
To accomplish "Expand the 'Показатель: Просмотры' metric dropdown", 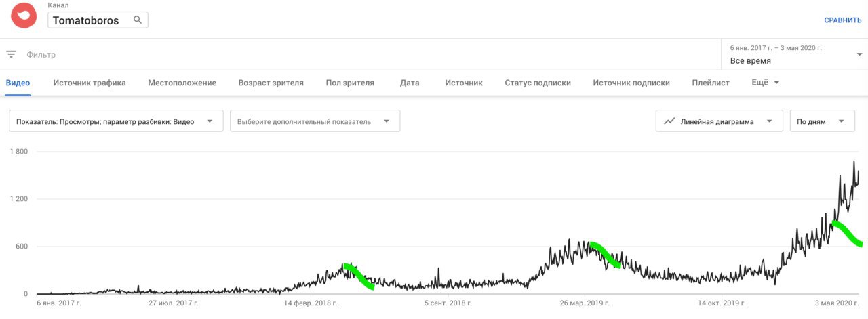I will 210,121.
